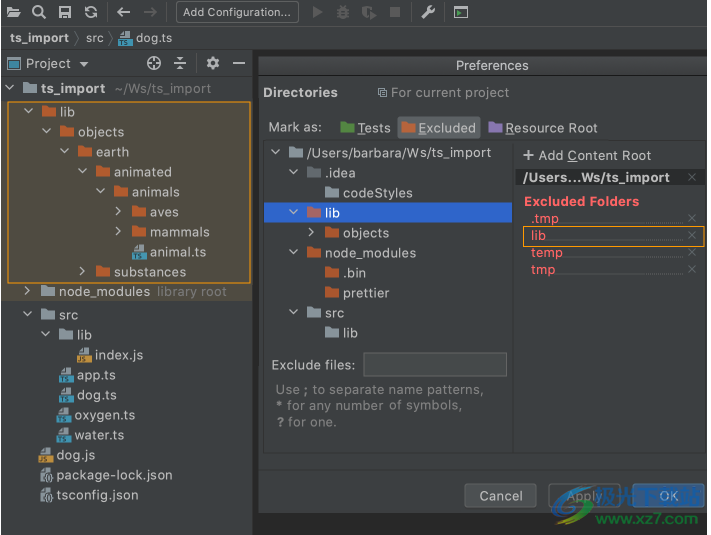Remove the /Users...Ws/ts_import content root with its X
Screen dimensions: 711x535
(x=692, y=177)
